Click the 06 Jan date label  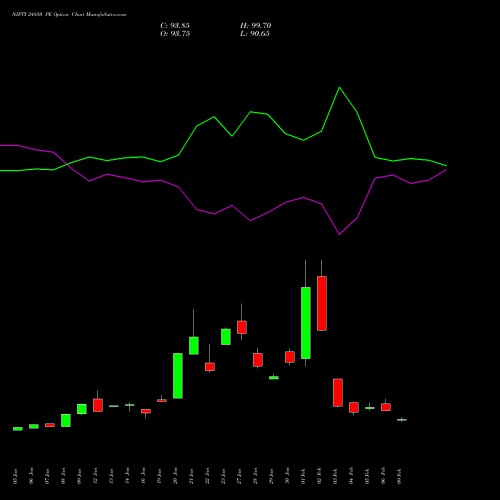[x=32, y=476]
